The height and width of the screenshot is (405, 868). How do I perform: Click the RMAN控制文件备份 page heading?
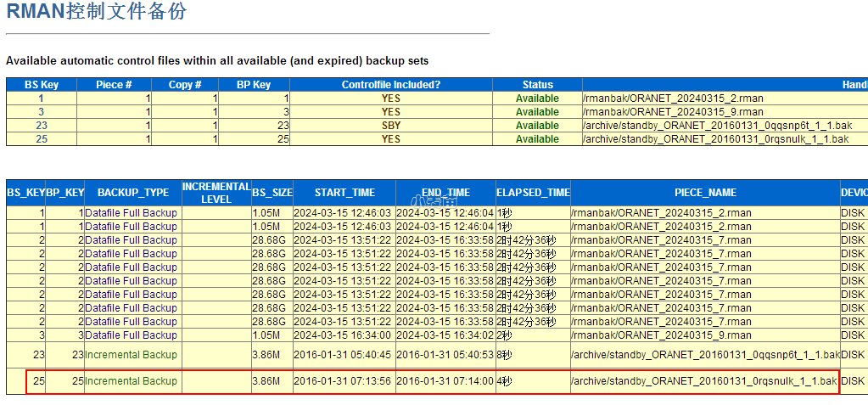97,12
